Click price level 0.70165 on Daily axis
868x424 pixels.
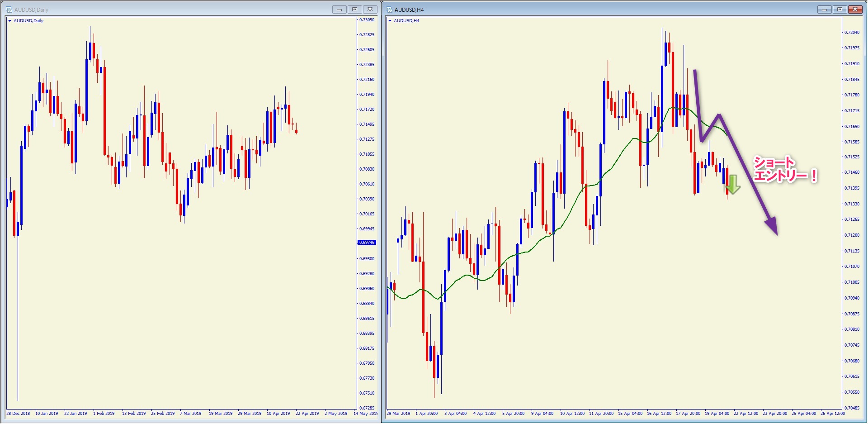click(x=367, y=214)
